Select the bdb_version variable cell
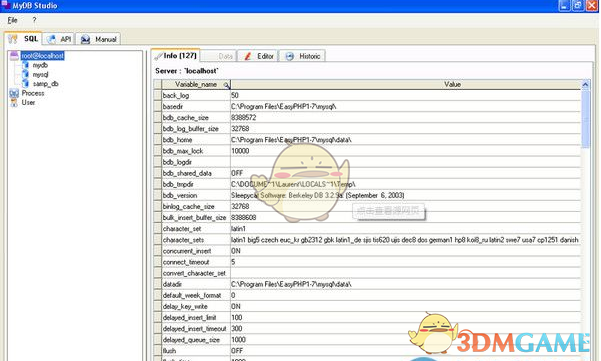 (x=196, y=195)
